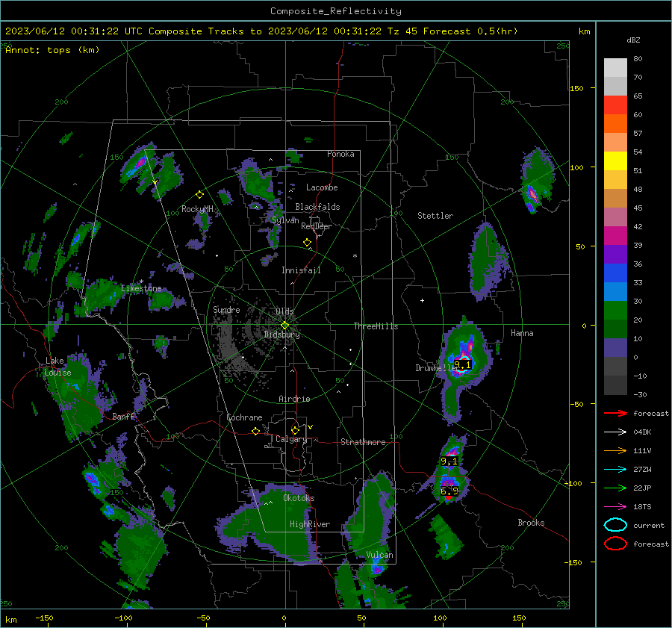Click the light gray 80 dBZ swatch
The height and width of the screenshot is (628, 672).
pos(615,68)
